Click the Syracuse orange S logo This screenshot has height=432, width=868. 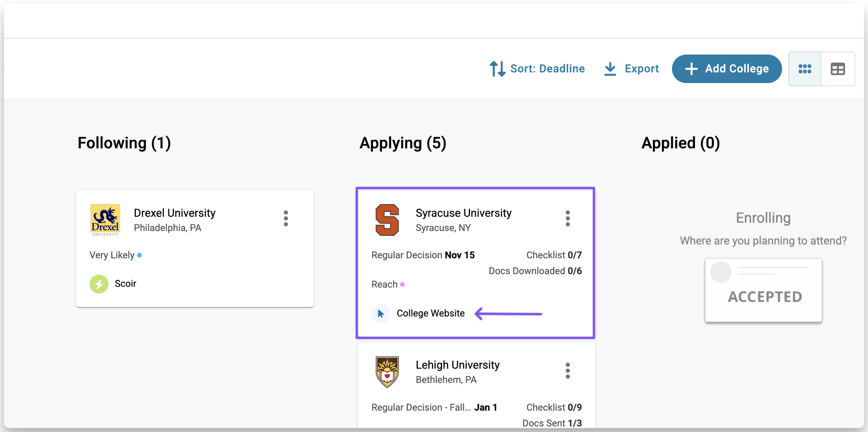click(x=387, y=220)
